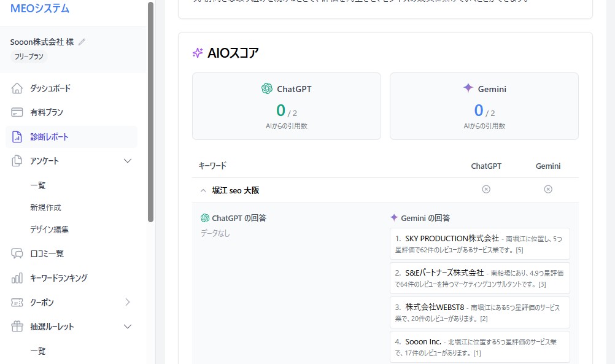Open 有料プラン from the sidebar menu
The width and height of the screenshot is (615, 364).
(x=45, y=112)
